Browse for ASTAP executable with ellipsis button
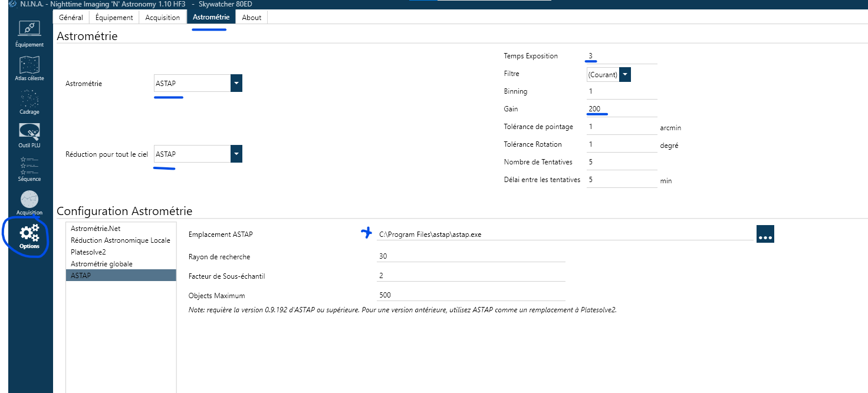Viewport: 868px width, 393px height. 765,234
